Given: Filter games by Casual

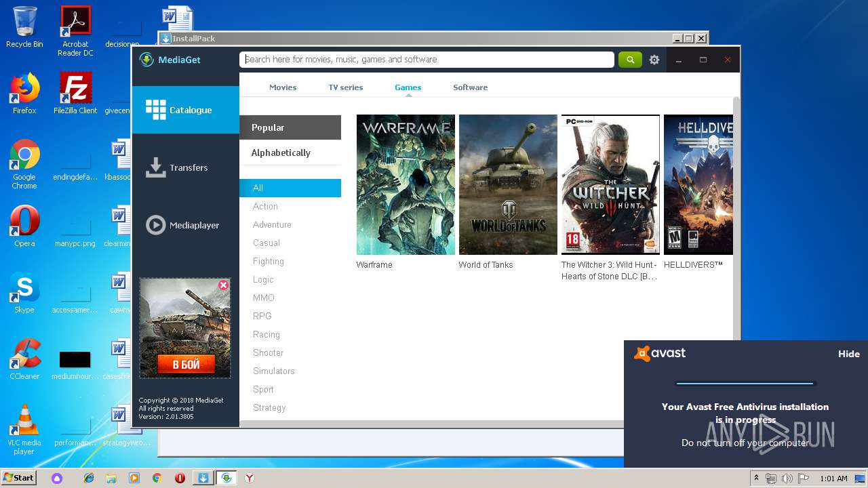Looking at the screenshot, I should click(267, 243).
